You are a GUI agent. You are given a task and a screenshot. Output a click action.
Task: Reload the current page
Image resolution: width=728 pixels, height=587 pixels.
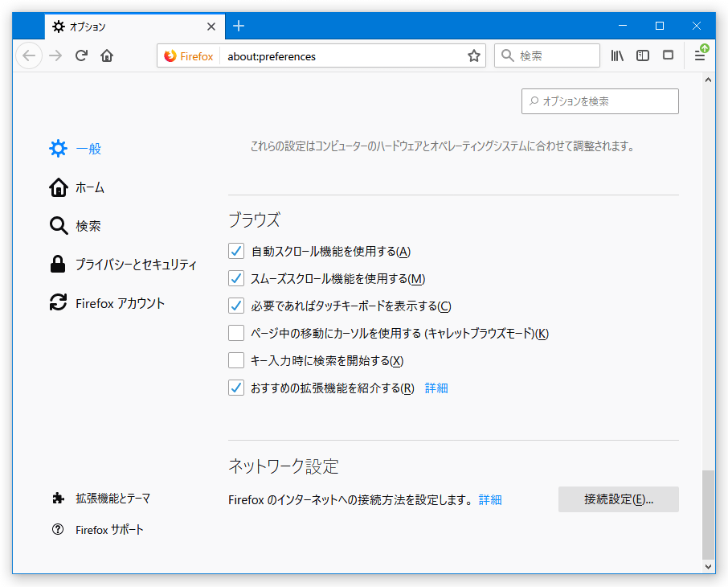[x=81, y=55]
